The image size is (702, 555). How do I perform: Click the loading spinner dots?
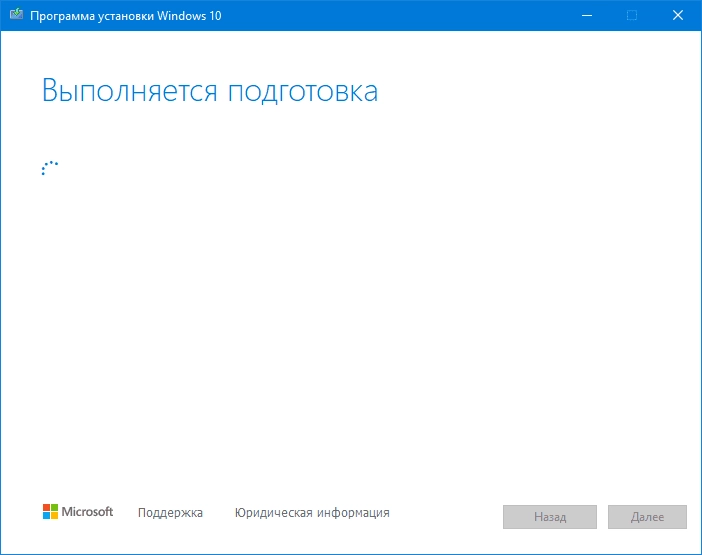coord(50,168)
